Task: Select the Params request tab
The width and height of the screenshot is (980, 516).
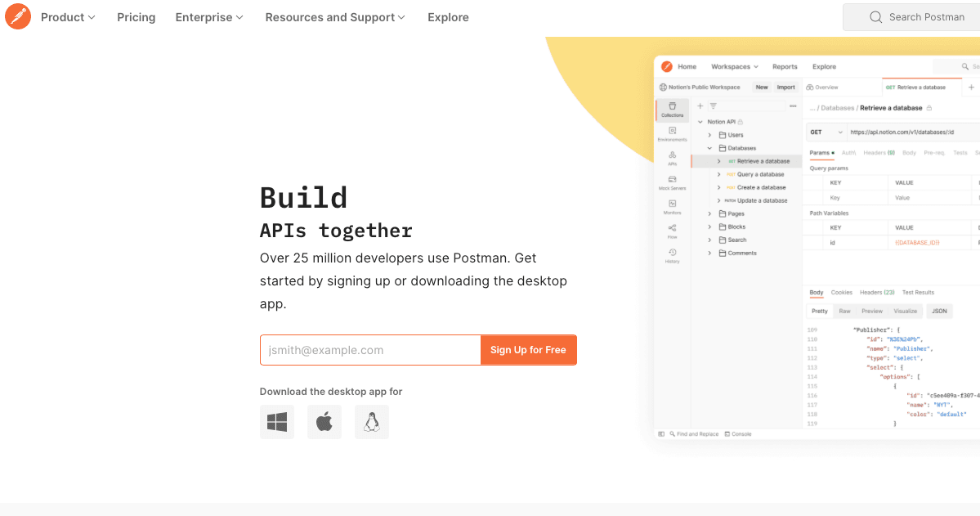Action: 821,153
